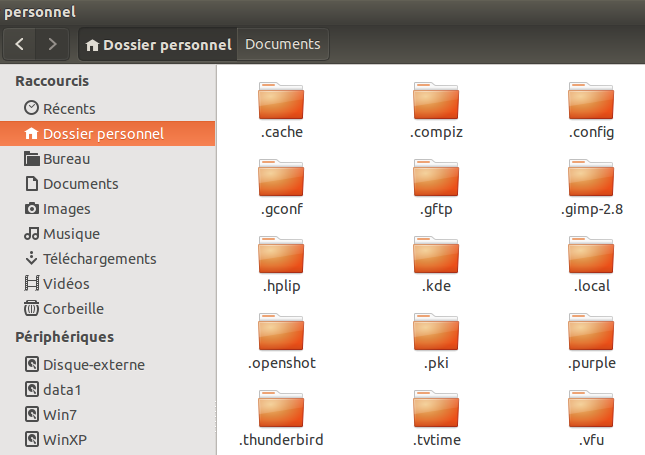
Task: Click the Documents path bar button
Action: click(283, 44)
